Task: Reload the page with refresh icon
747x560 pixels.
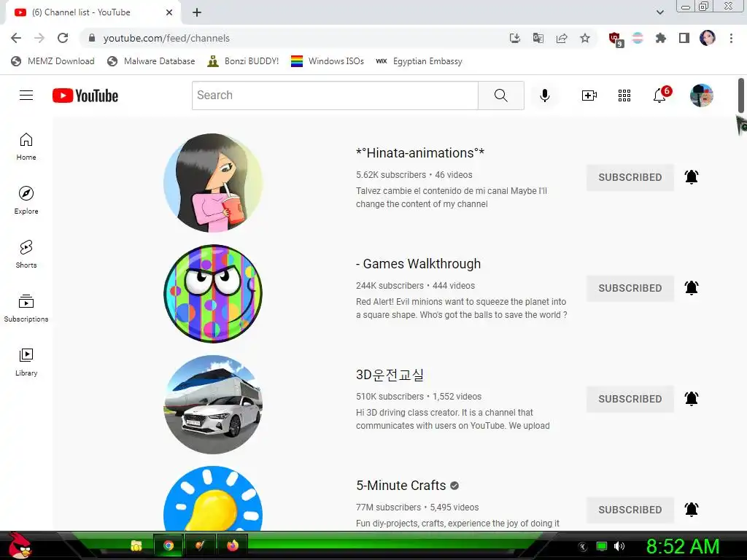Action: pyautogui.click(x=63, y=38)
